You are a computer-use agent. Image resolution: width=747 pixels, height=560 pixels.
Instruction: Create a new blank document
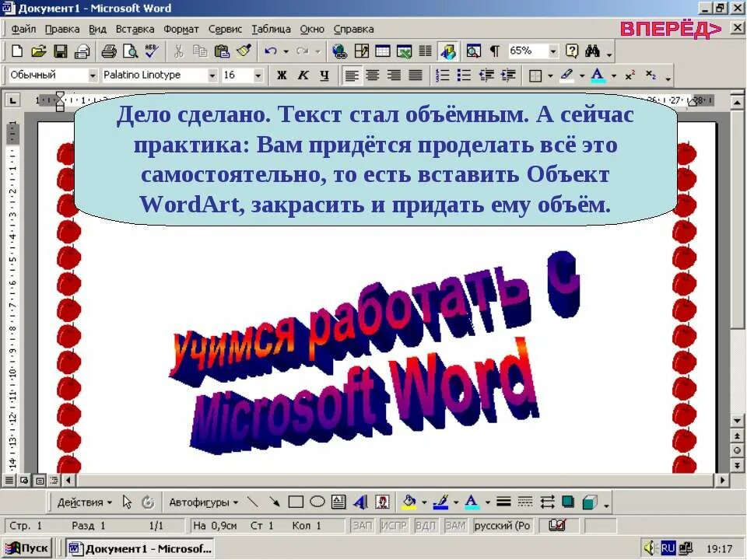16,51
